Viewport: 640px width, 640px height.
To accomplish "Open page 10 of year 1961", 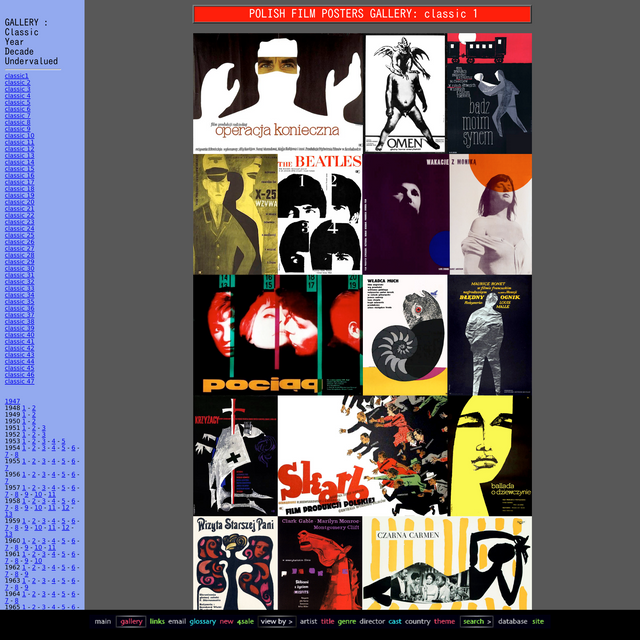I will 38,561.
